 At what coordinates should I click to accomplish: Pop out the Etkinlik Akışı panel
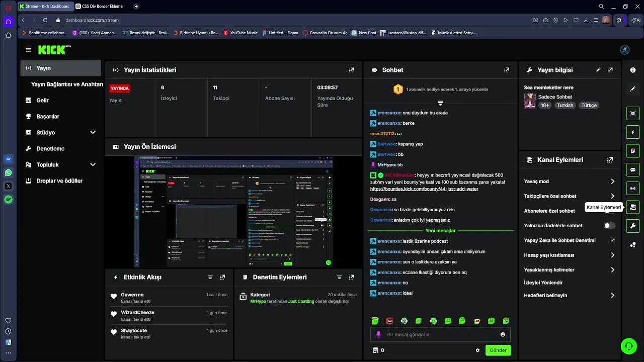222,277
